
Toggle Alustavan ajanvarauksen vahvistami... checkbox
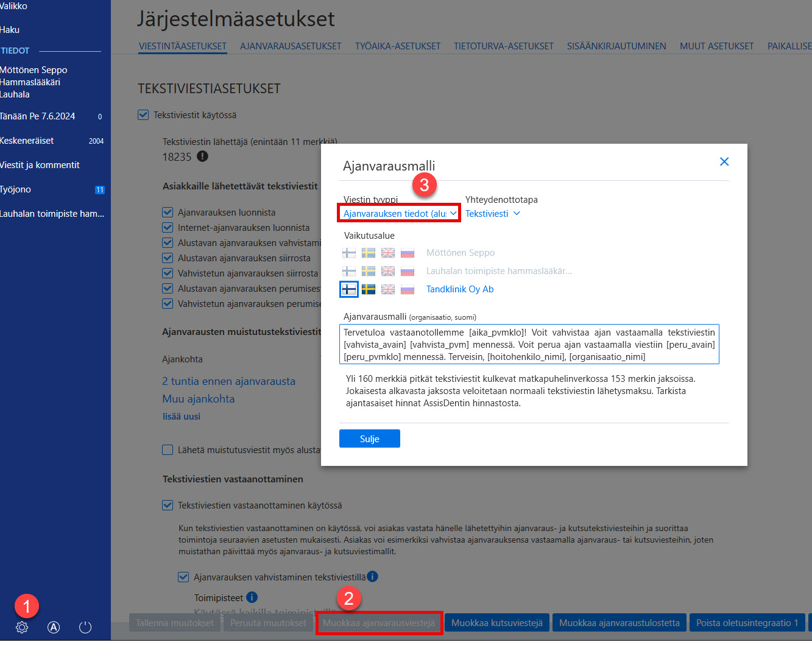(168, 243)
